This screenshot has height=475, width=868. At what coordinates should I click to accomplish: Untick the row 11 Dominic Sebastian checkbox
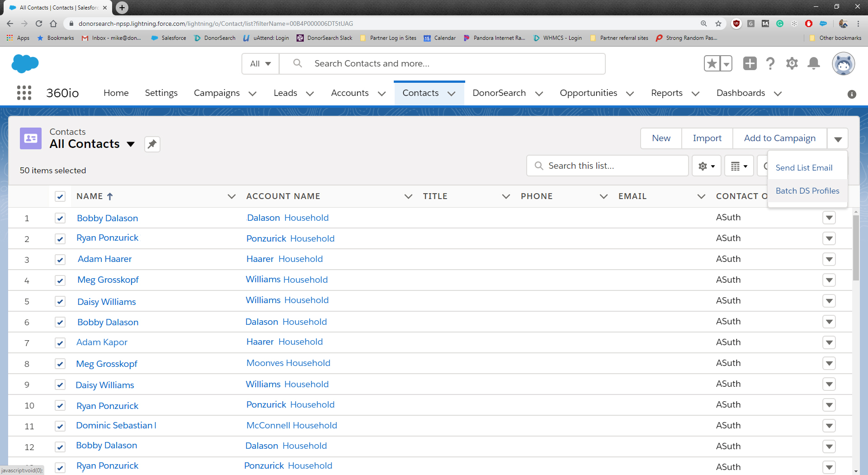[x=60, y=426]
